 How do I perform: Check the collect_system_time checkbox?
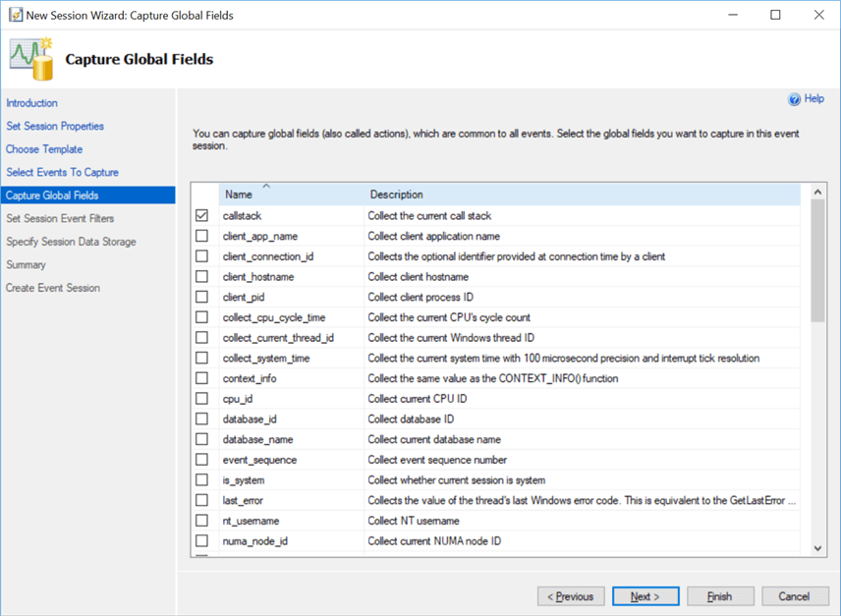pos(201,359)
